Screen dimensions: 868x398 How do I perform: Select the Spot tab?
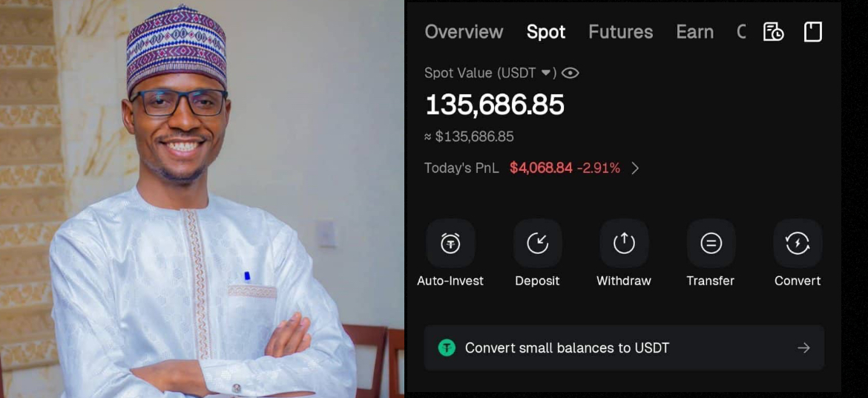(x=546, y=32)
